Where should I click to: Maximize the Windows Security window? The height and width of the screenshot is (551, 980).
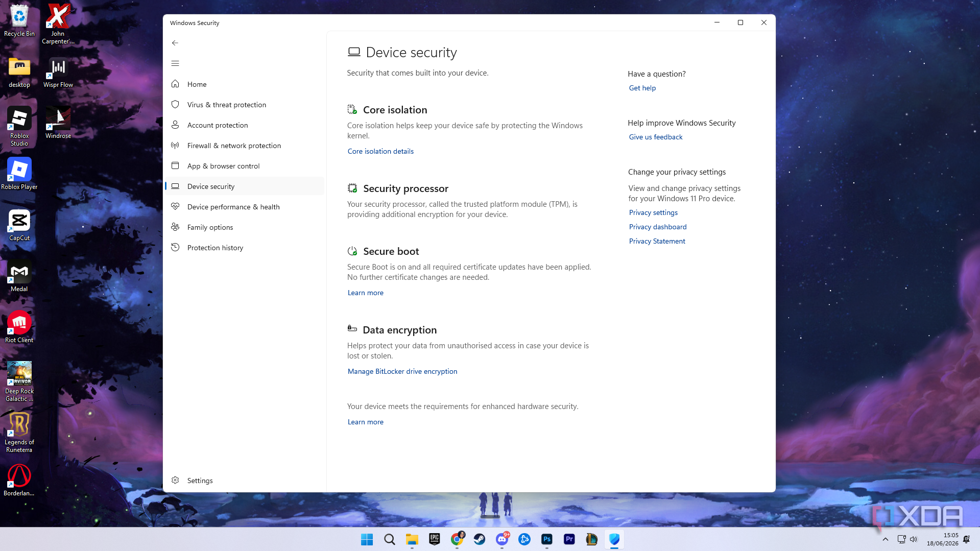[740, 22]
